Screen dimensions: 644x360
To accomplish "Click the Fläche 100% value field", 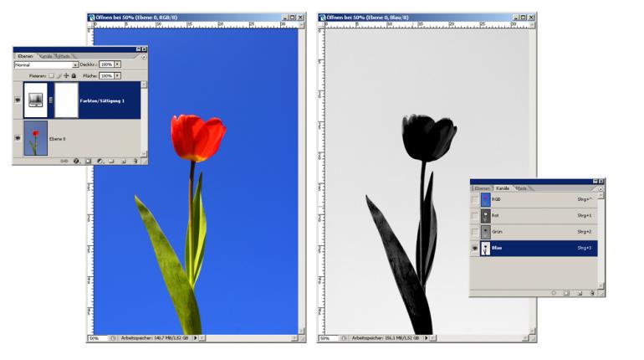I will (x=107, y=75).
